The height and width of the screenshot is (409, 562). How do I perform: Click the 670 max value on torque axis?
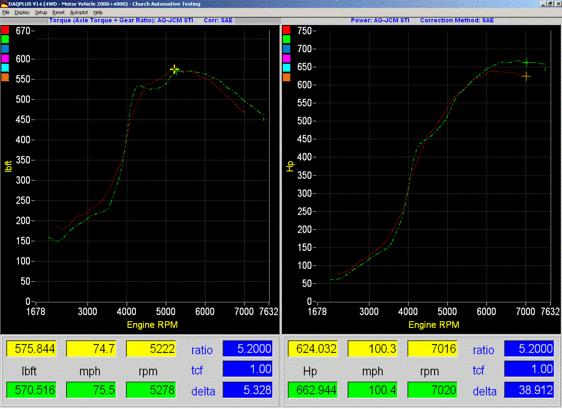click(x=23, y=31)
